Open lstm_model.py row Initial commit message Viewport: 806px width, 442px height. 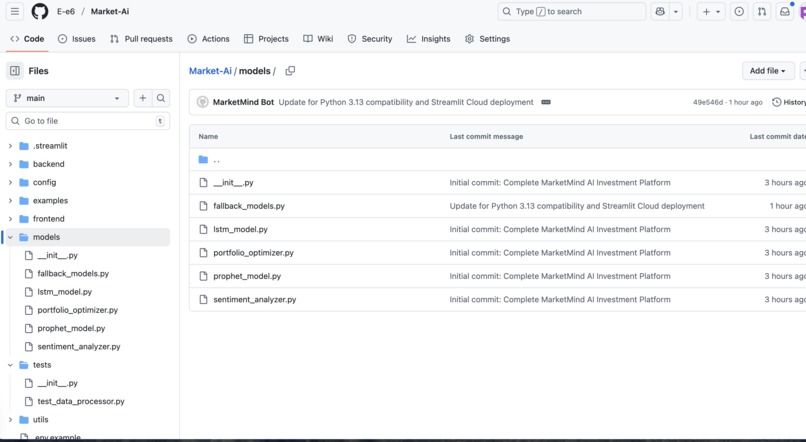[x=560, y=229]
